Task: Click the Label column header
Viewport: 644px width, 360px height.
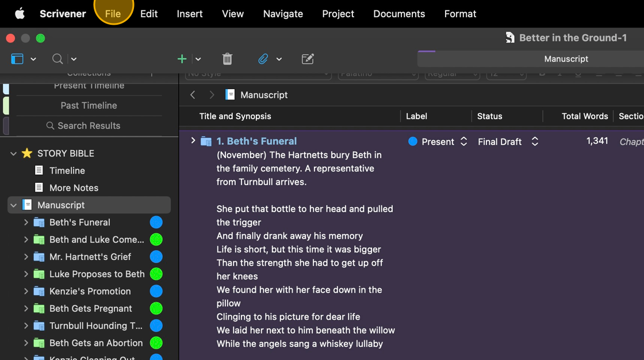Action: click(x=416, y=116)
